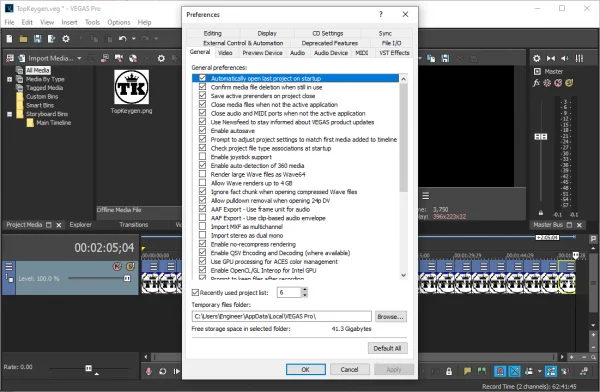Toggle Enable QSV Encoding and Decoding

click(202, 253)
